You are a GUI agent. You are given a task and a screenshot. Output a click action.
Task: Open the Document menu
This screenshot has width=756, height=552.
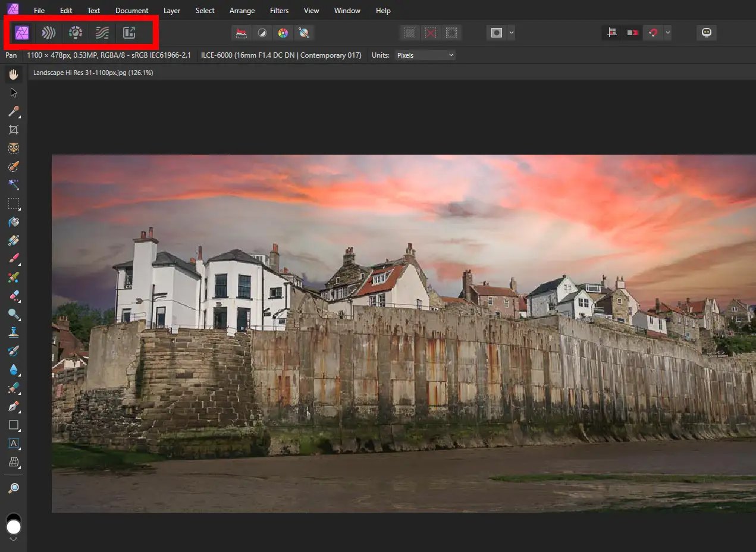pyautogui.click(x=132, y=11)
